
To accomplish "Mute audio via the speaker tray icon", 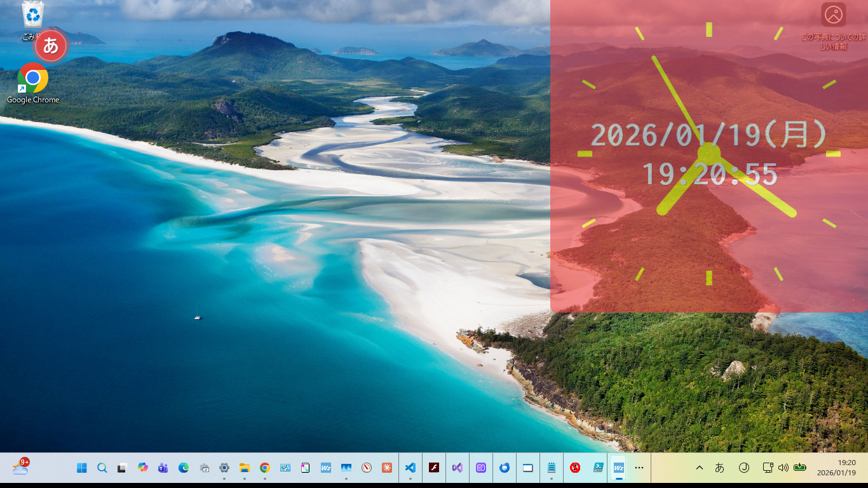I will [783, 468].
